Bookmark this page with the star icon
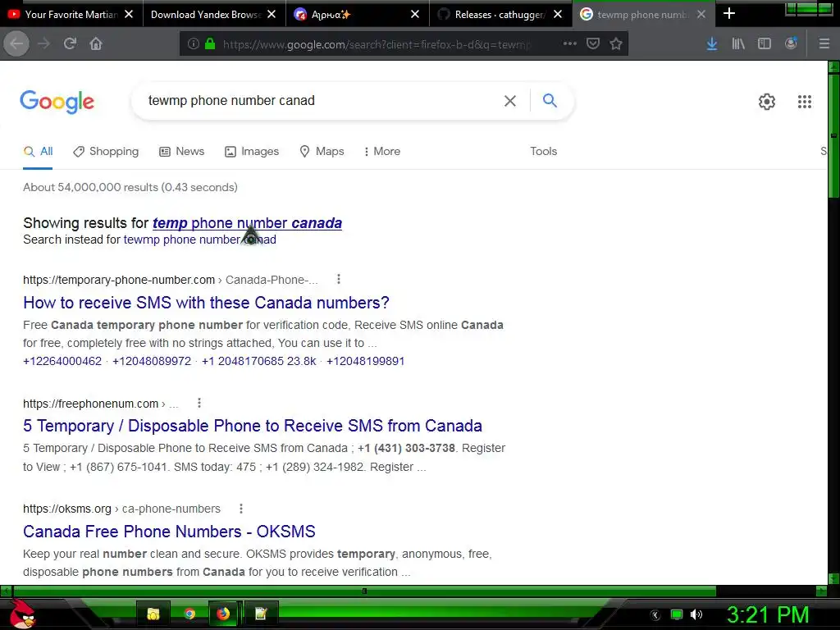 [616, 43]
